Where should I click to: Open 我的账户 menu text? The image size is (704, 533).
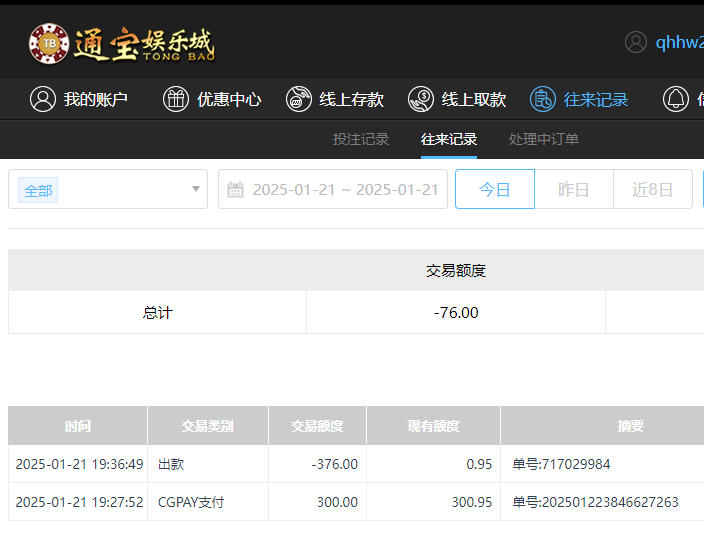[x=96, y=99]
